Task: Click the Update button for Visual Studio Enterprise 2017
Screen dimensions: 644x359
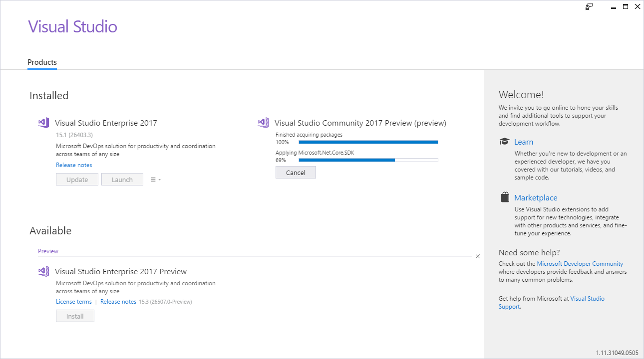Action: tap(77, 179)
